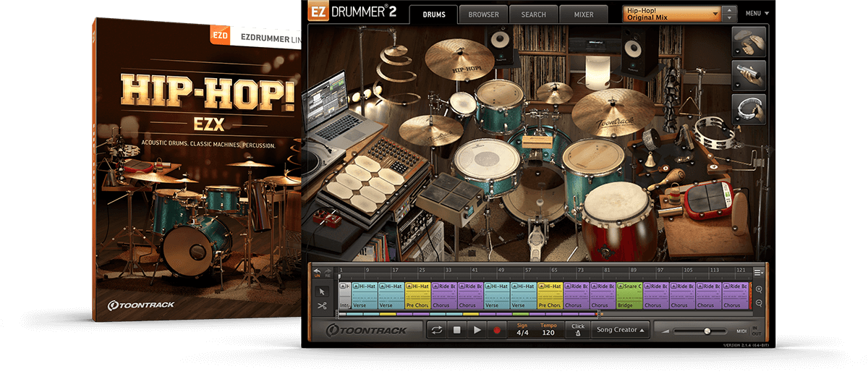This screenshot has width=868, height=374.
Task: Open the MENU dropdown
Action: 757,13
